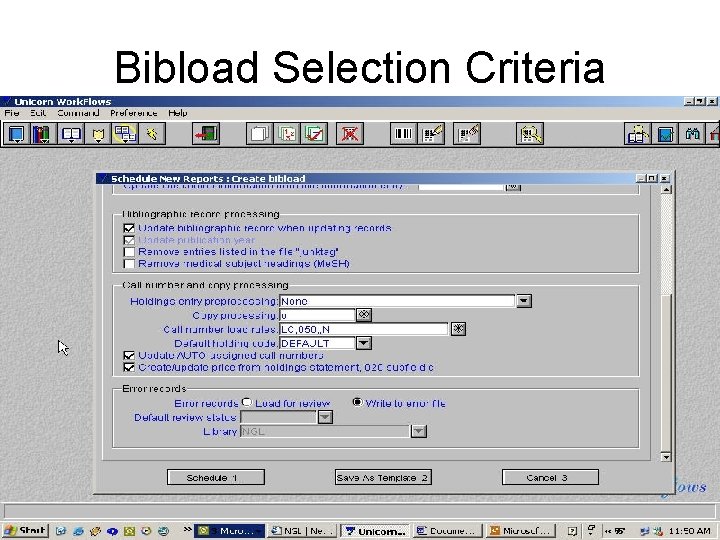This screenshot has height=540, width=720.
Task: Open the gadget beside Copy processing field
Action: (x=364, y=315)
